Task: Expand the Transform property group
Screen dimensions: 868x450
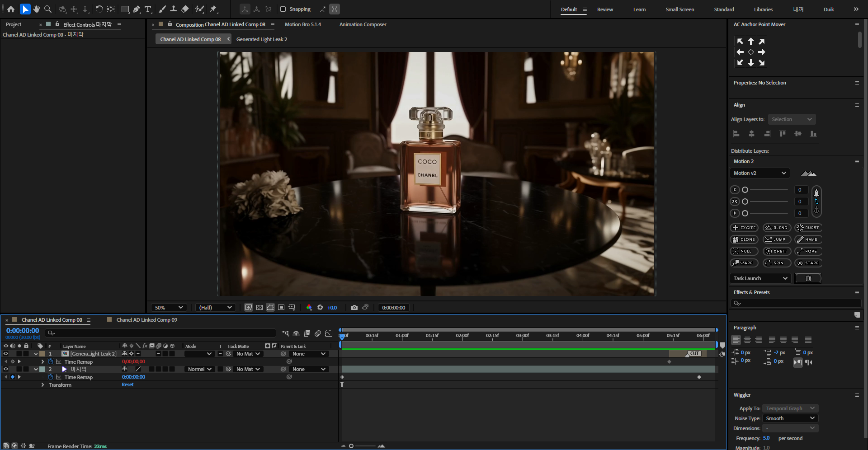Action: pos(43,385)
